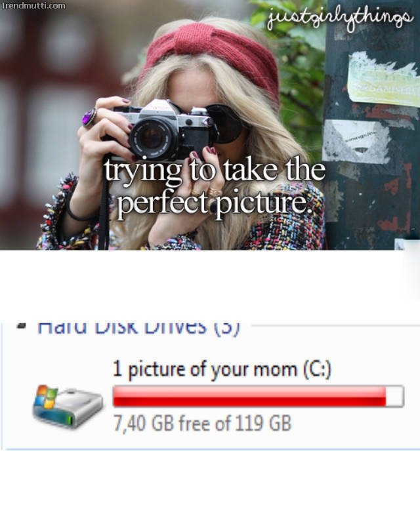
Task: Click the "trying to take the" caption line
Action: click(x=215, y=171)
